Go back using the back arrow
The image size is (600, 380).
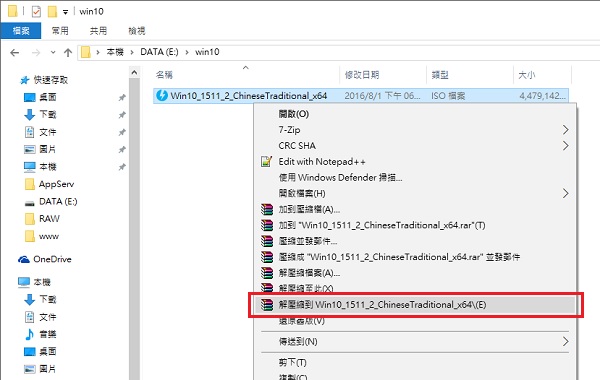(x=15, y=52)
